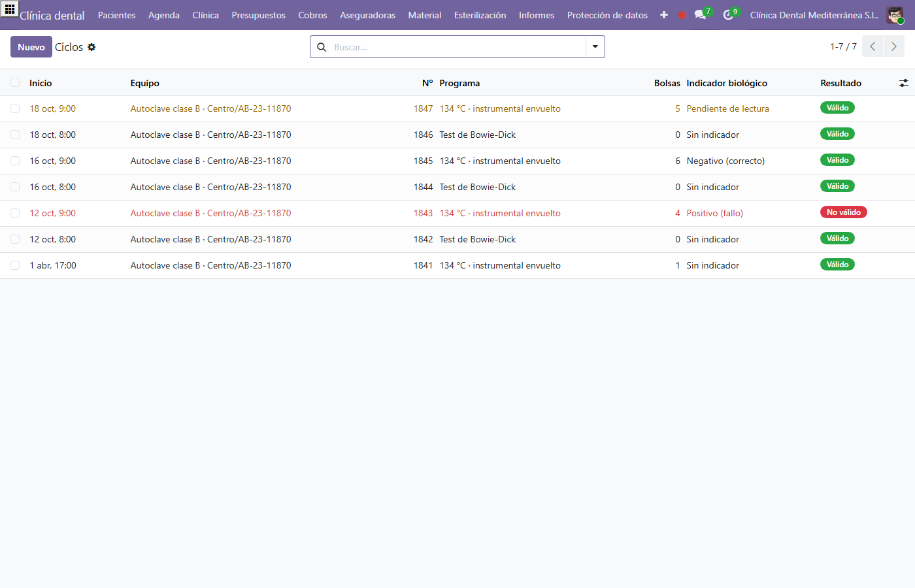Click the search magnifier icon
Screen dimensions: 915x588
(x=322, y=47)
